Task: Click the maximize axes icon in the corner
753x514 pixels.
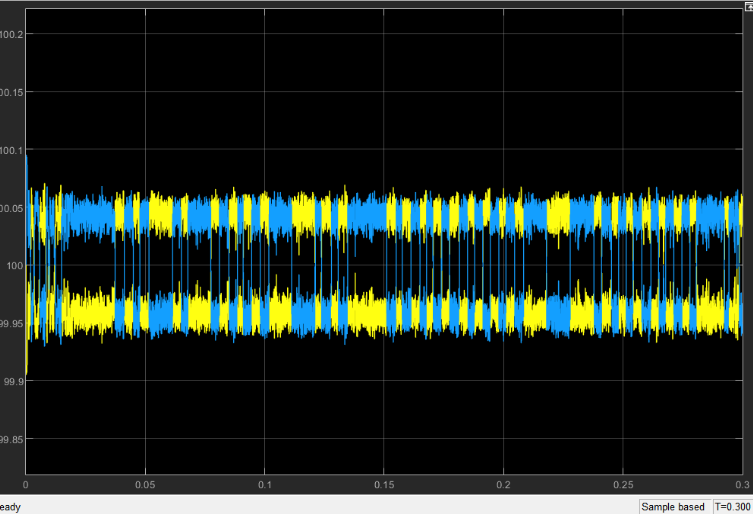Action: click(749, 7)
